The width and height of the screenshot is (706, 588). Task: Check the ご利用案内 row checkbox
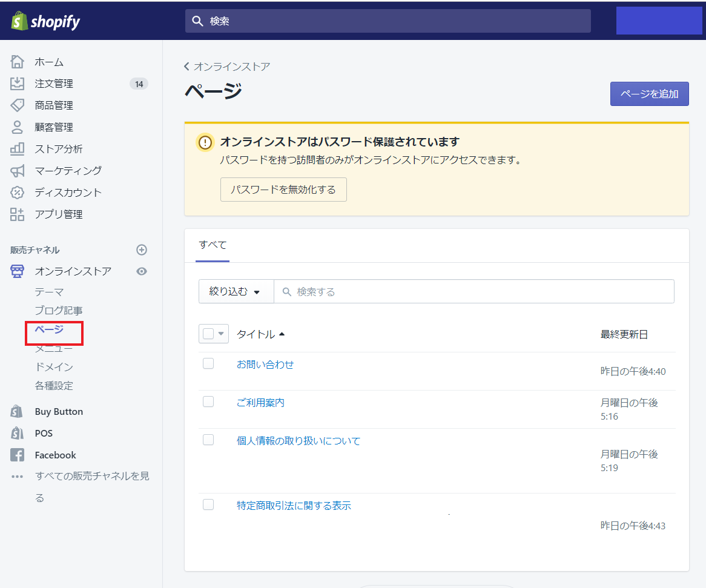click(208, 401)
